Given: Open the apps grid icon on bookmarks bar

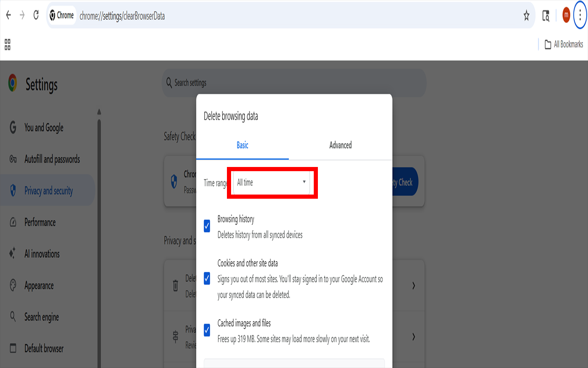Looking at the screenshot, I should tap(7, 44).
